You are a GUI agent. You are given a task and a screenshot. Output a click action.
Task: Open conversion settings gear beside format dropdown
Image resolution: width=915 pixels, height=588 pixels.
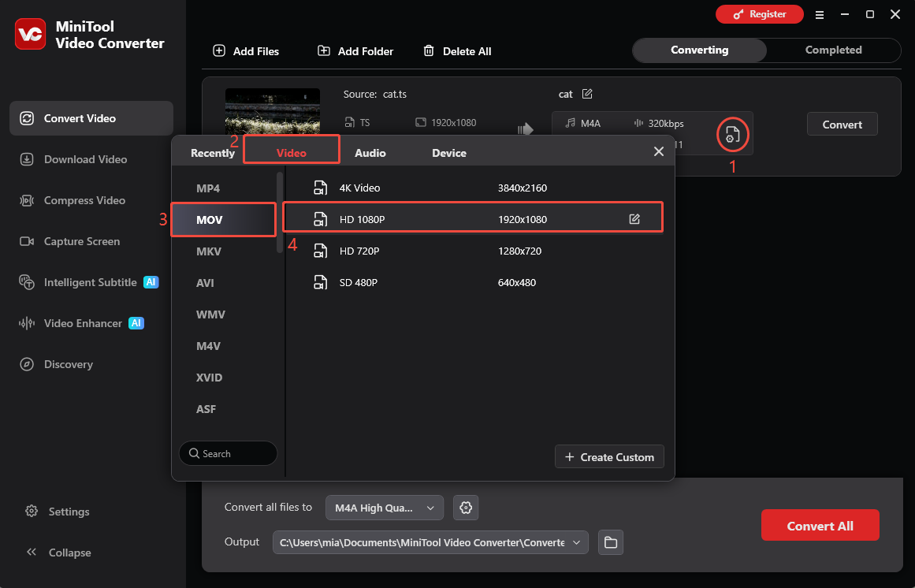pyautogui.click(x=466, y=508)
